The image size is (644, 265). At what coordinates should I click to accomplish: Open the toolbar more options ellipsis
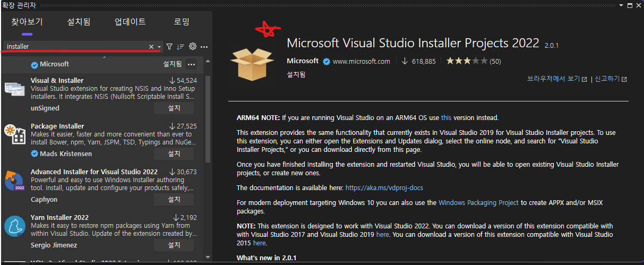[x=204, y=47]
